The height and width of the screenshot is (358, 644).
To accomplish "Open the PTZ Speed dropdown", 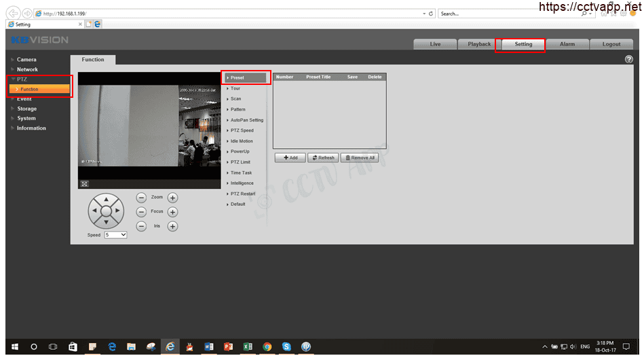I will [115, 235].
